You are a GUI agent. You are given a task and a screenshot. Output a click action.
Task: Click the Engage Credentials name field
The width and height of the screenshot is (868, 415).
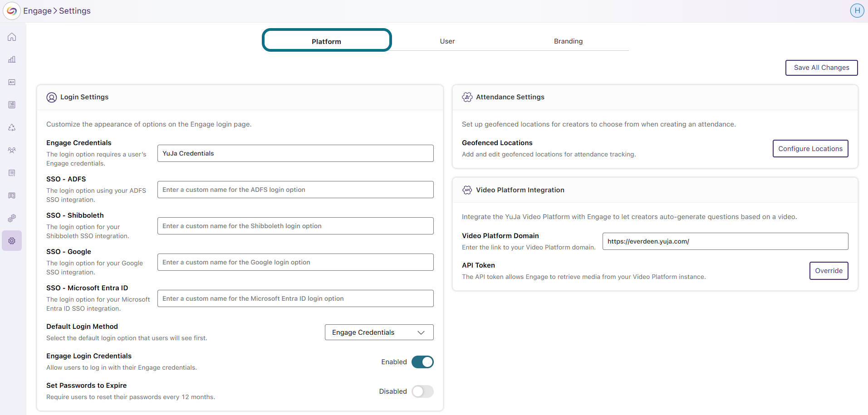[295, 153]
